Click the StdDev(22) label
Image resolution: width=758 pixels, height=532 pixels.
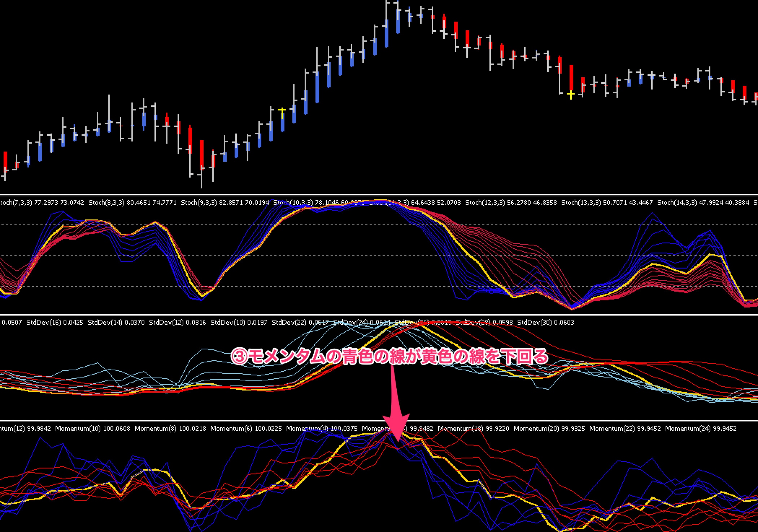click(300, 322)
